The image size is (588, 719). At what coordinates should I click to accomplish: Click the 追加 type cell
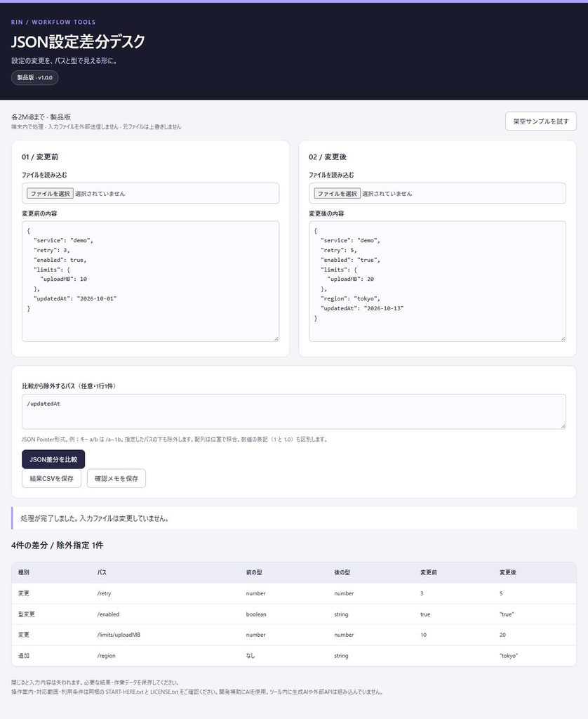[24, 656]
